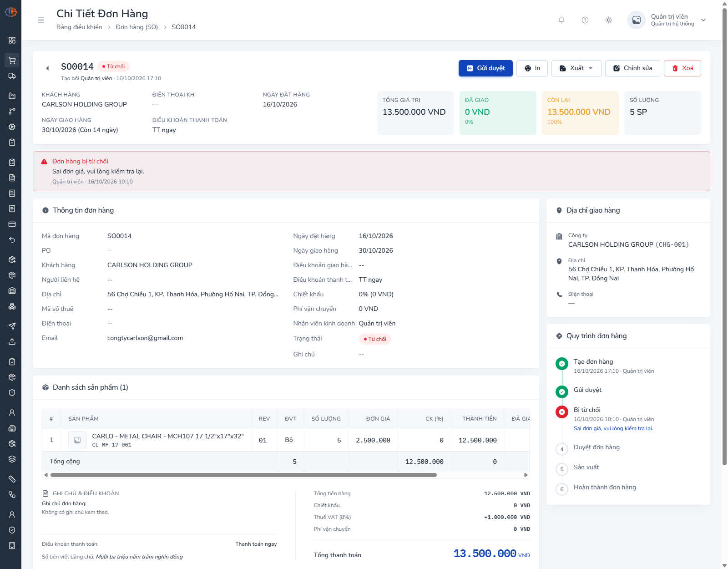The height and width of the screenshot is (569, 728).
Task: Click the Gửi duyệt button
Action: 485,68
